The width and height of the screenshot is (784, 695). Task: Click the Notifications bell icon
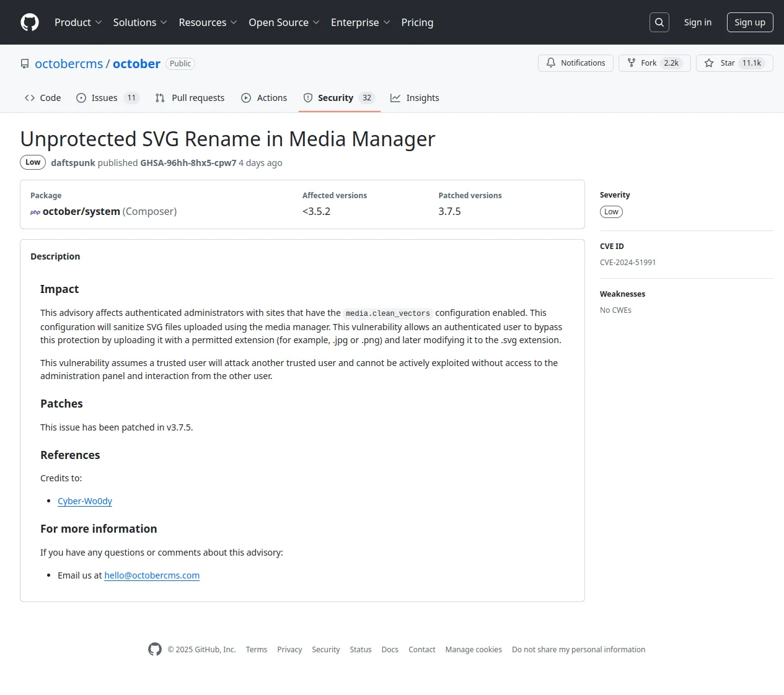click(551, 63)
